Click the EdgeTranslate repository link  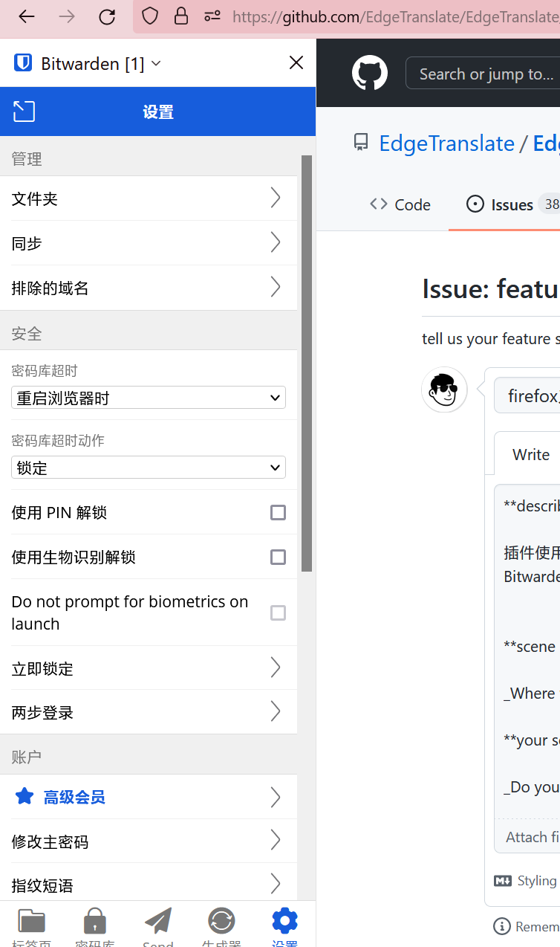click(x=446, y=143)
